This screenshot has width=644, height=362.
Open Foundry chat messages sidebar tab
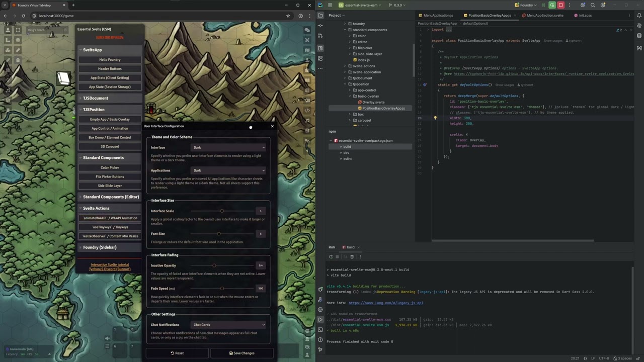point(307,30)
